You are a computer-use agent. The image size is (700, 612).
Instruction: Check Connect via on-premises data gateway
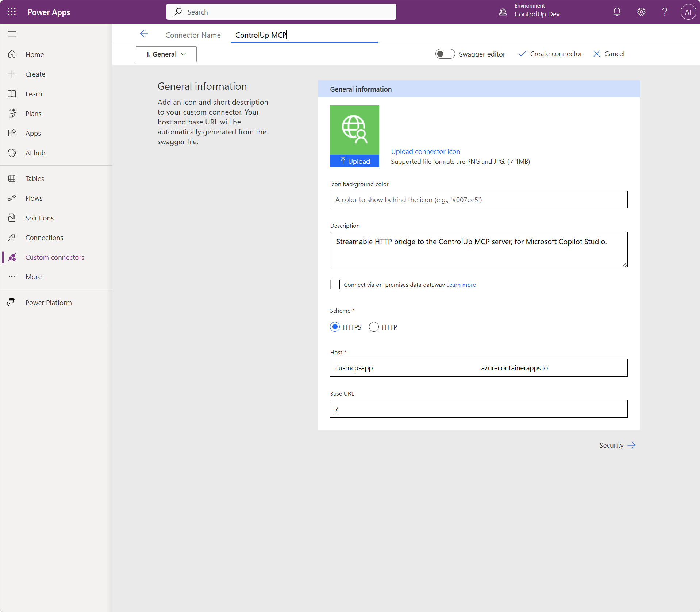click(x=335, y=285)
